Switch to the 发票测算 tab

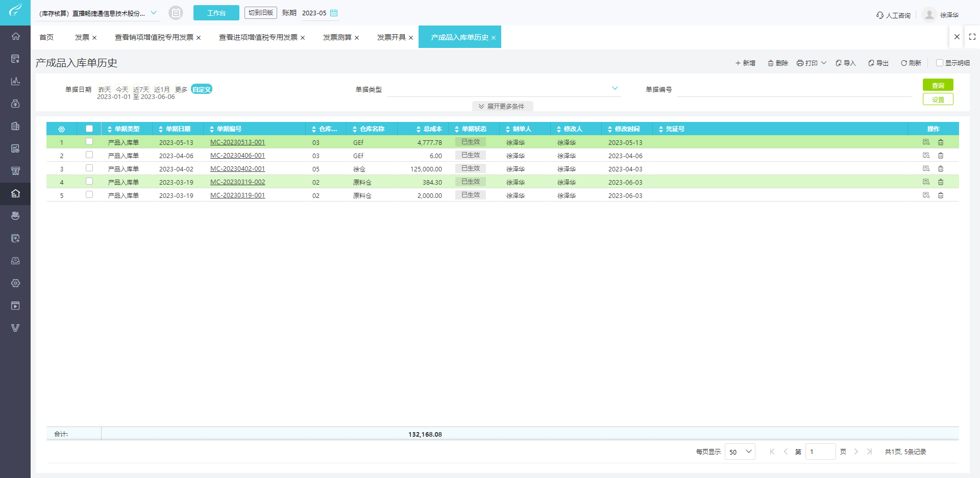click(x=337, y=37)
